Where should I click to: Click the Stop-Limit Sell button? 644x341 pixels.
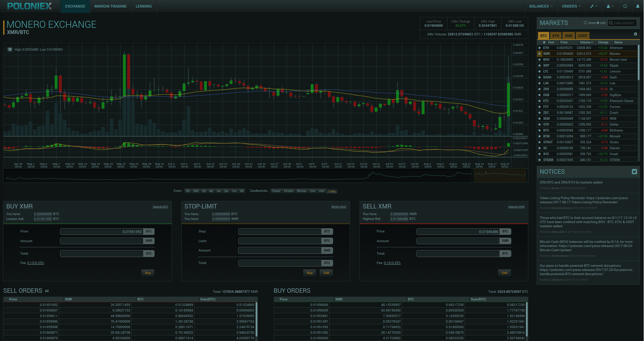point(326,273)
